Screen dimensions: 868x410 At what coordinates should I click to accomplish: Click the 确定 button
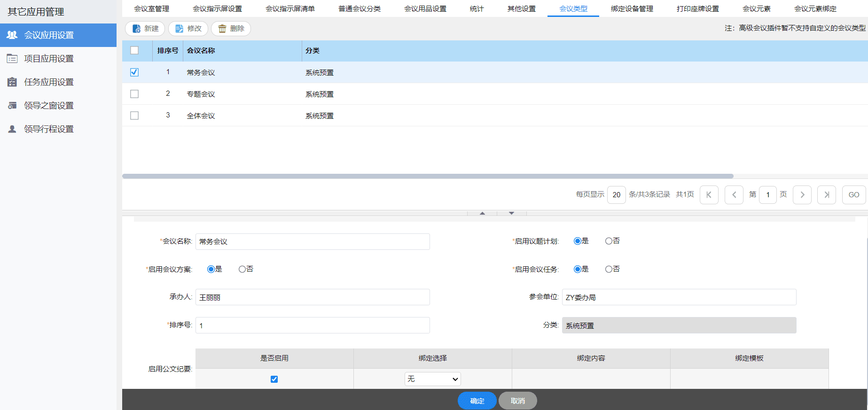pos(477,401)
